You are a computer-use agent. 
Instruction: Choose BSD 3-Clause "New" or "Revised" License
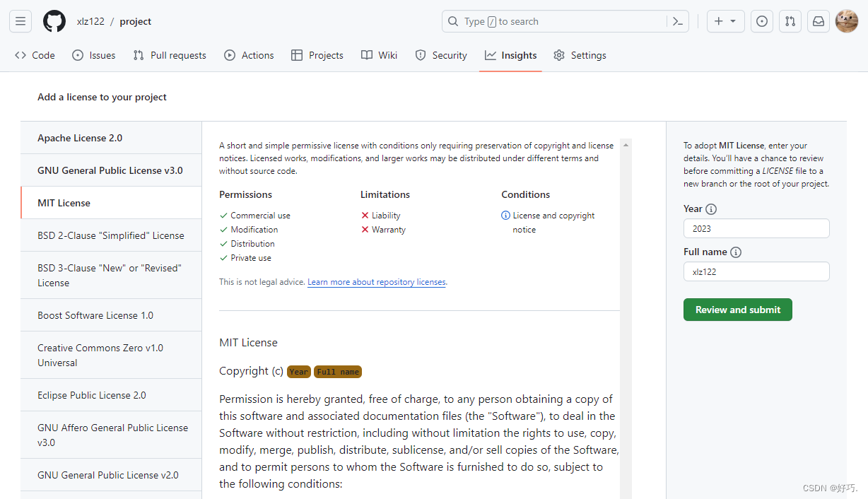coord(111,275)
